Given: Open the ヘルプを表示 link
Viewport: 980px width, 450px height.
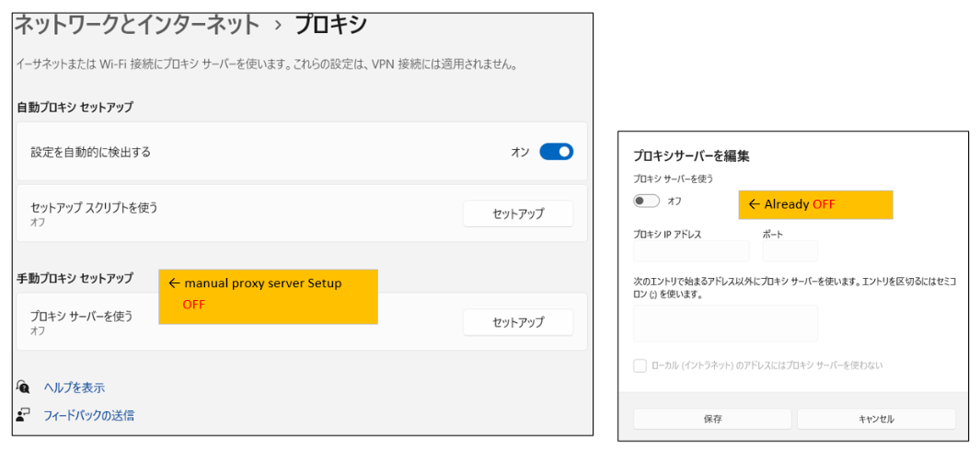Looking at the screenshot, I should [74, 387].
